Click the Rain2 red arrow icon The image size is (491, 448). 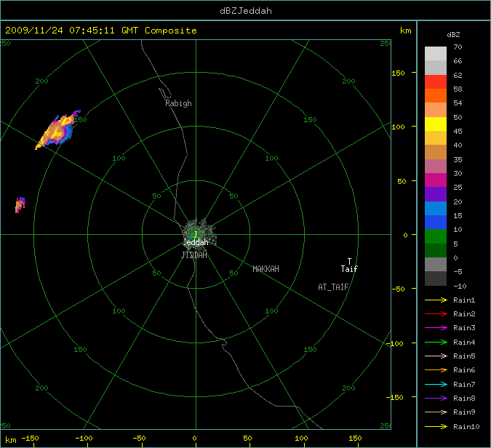[x=436, y=313]
